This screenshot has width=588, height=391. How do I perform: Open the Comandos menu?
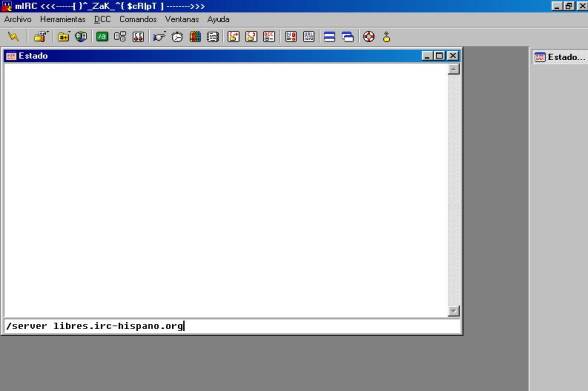click(138, 19)
